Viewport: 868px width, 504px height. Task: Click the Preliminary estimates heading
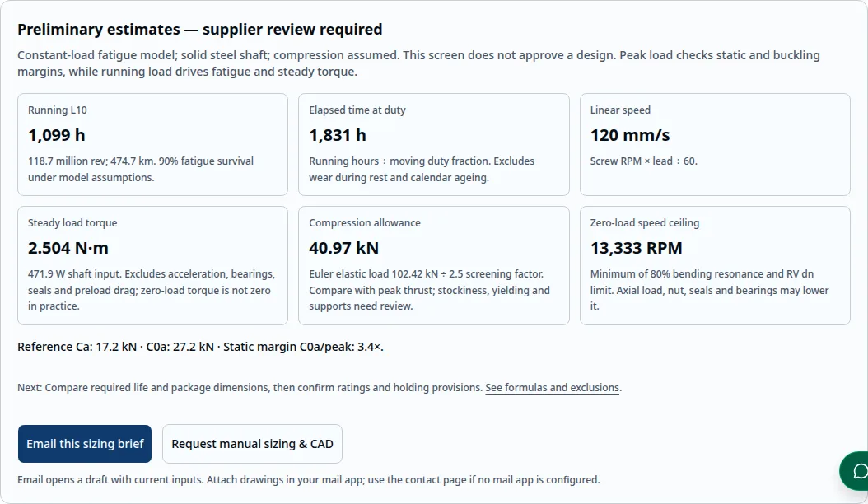point(200,30)
